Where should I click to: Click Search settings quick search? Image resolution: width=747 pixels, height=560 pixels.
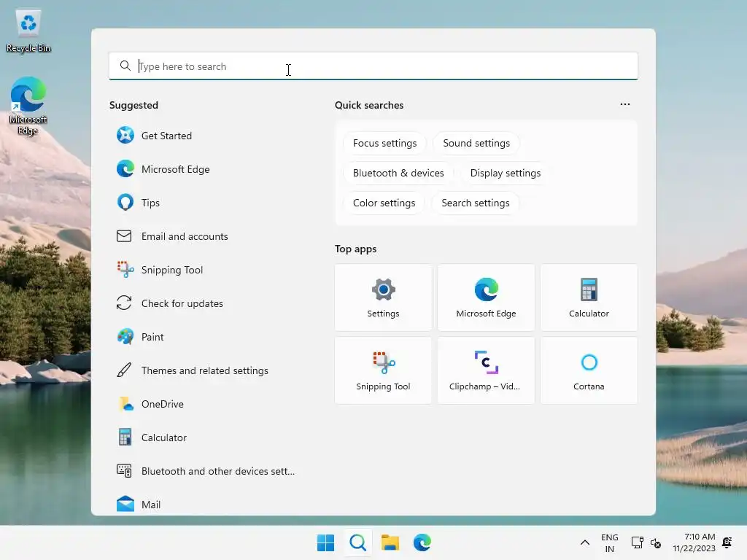click(476, 203)
